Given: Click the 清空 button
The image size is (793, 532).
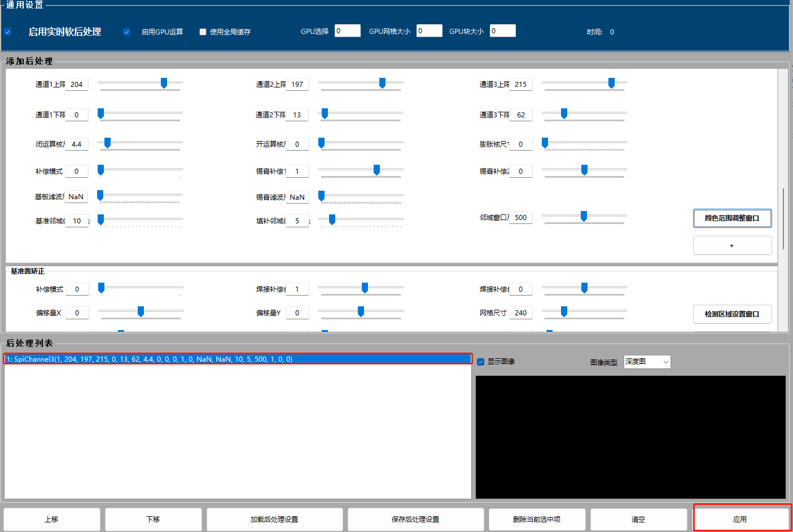Looking at the screenshot, I should pos(639,520).
